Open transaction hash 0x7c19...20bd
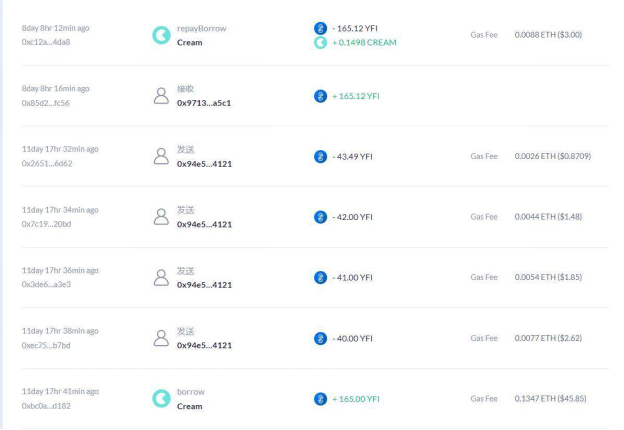The width and height of the screenshot is (624, 430). tap(46, 224)
